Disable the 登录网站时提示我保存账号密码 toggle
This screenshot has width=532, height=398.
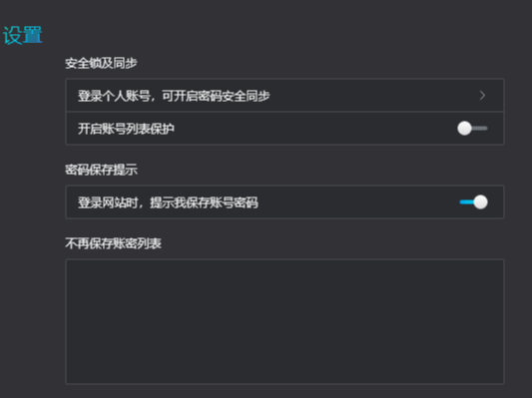tap(474, 202)
